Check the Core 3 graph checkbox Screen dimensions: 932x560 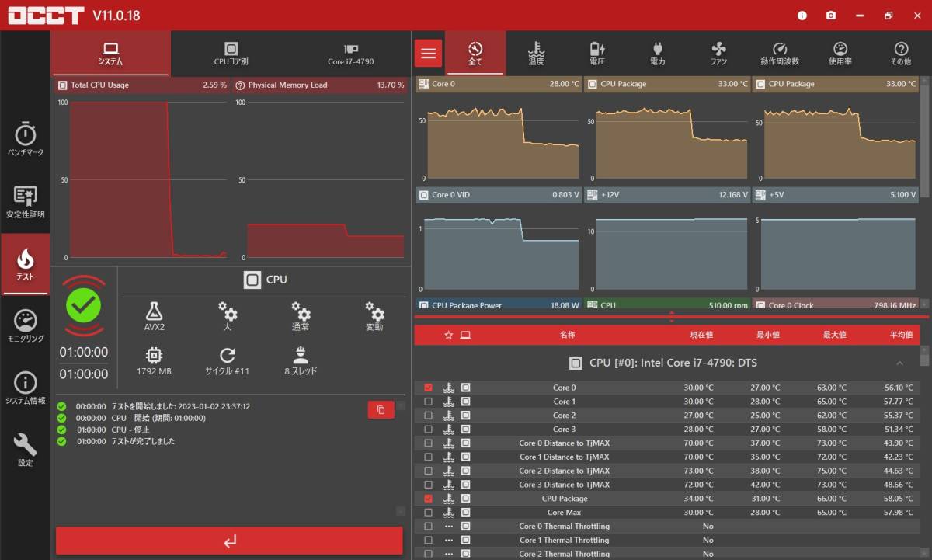(428, 430)
